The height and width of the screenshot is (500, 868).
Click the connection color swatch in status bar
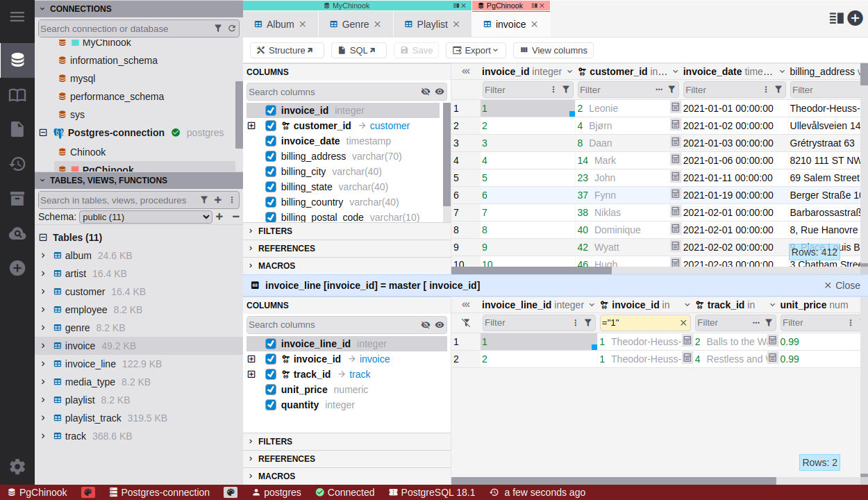click(x=88, y=492)
